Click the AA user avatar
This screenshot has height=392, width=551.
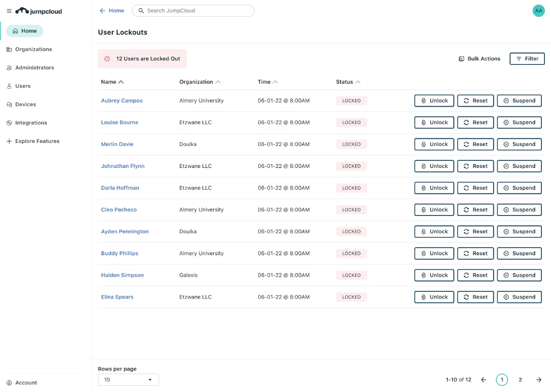coord(538,11)
